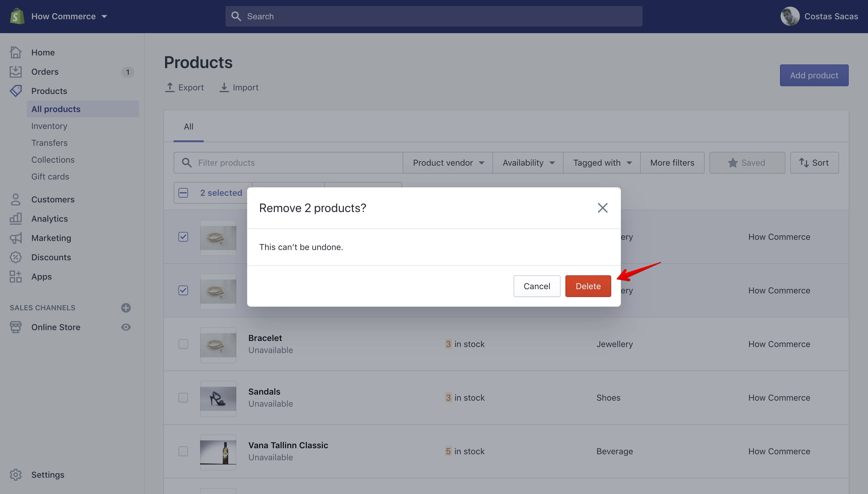Click Cancel in the dialog
This screenshot has width=868, height=494.
tap(537, 286)
